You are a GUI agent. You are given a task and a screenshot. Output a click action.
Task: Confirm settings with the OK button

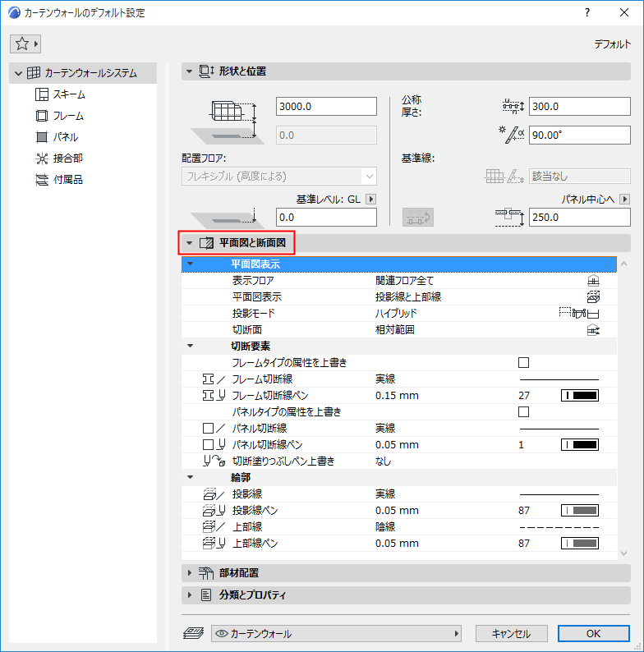pos(593,633)
